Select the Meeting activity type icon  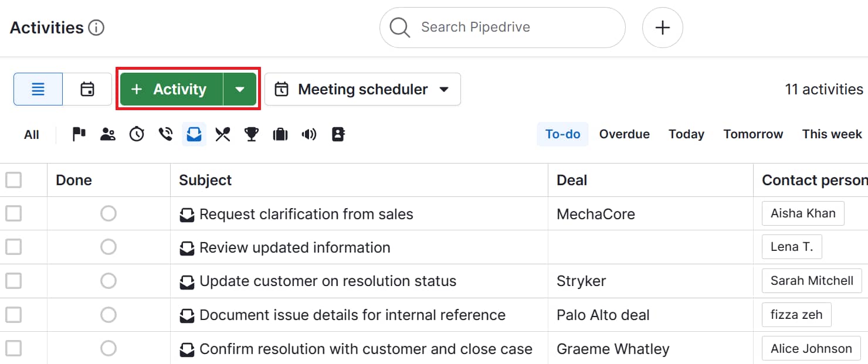coord(108,134)
